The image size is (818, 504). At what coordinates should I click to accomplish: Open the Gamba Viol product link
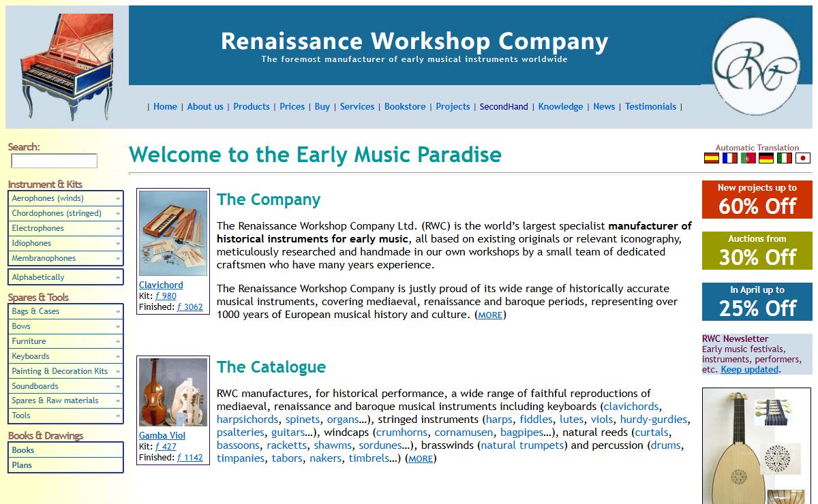coord(162,435)
